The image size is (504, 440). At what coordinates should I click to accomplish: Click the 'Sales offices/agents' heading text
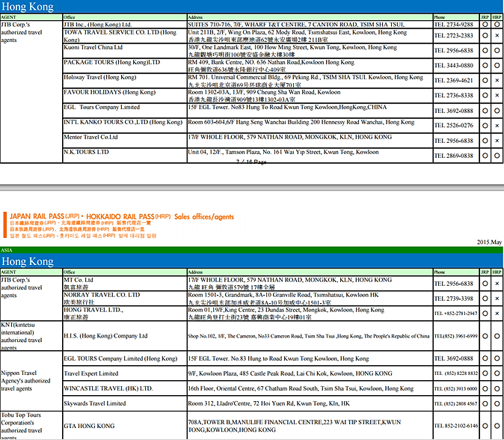[204, 217]
